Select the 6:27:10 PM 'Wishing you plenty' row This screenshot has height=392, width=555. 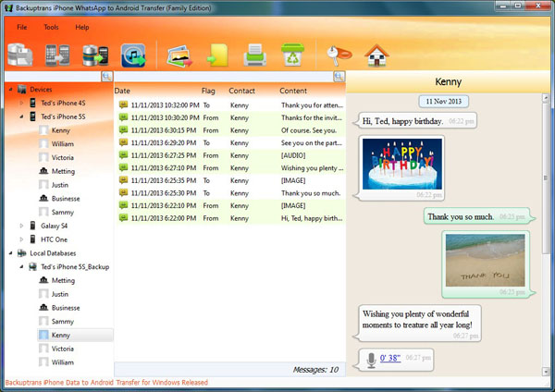tap(231, 167)
